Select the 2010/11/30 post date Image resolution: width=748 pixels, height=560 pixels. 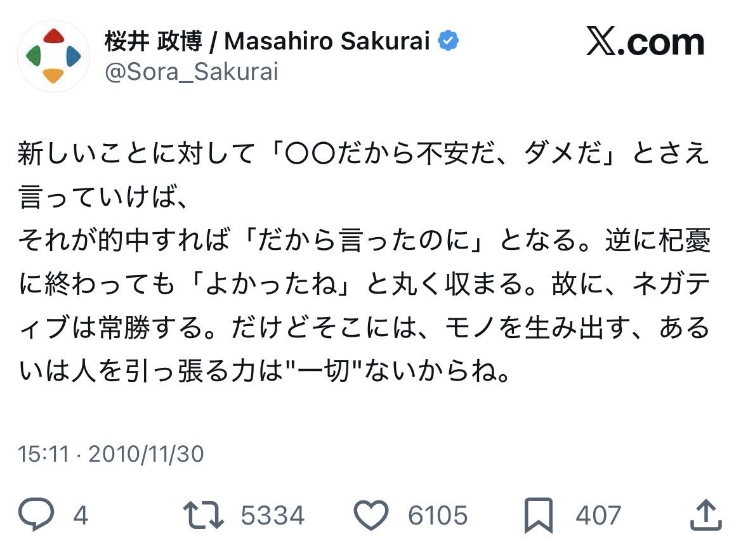pyautogui.click(x=147, y=454)
